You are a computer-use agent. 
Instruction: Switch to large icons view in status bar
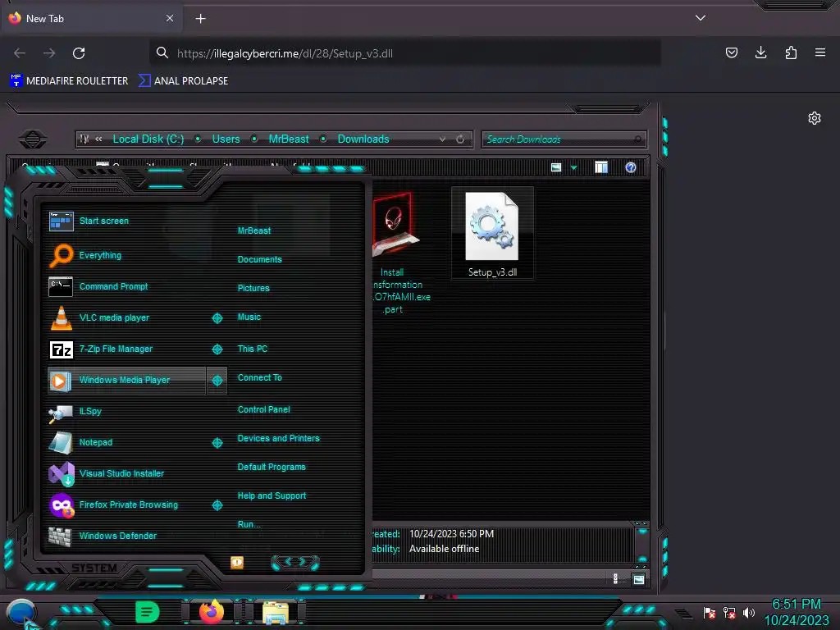pyautogui.click(x=638, y=579)
